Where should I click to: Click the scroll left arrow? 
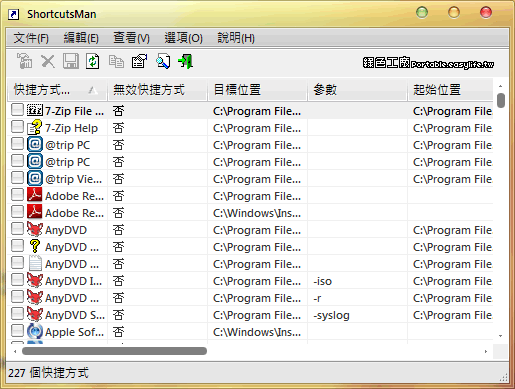pyautogui.click(x=15, y=351)
